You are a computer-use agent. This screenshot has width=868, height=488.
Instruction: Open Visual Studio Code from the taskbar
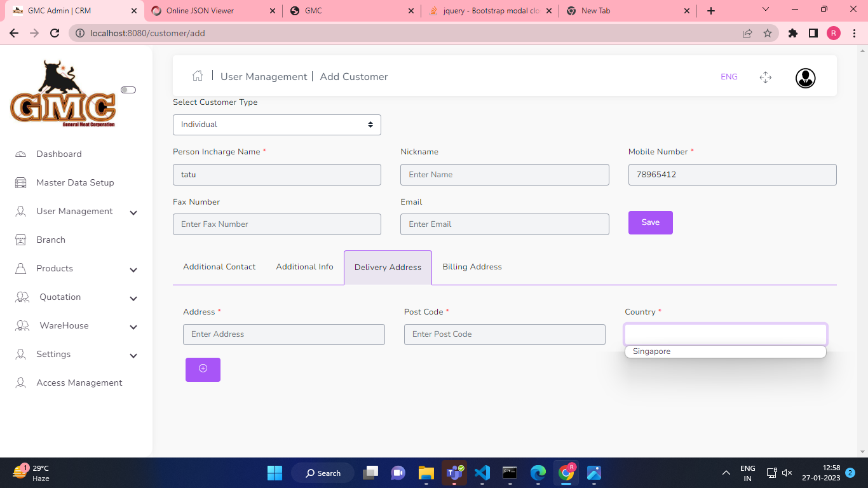click(x=482, y=473)
